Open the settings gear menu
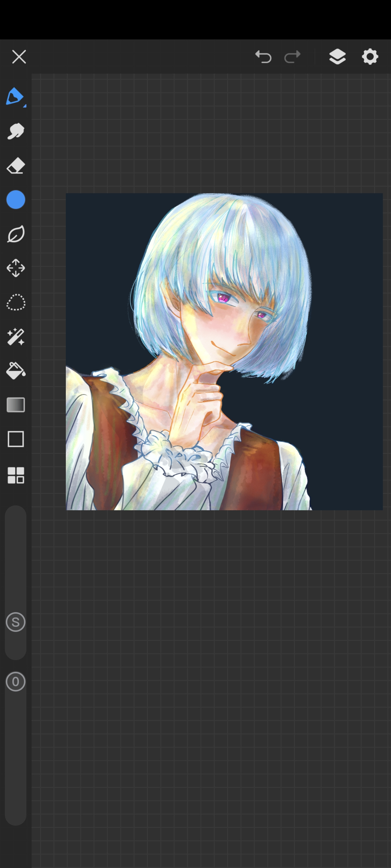The image size is (391, 868). coord(370,57)
